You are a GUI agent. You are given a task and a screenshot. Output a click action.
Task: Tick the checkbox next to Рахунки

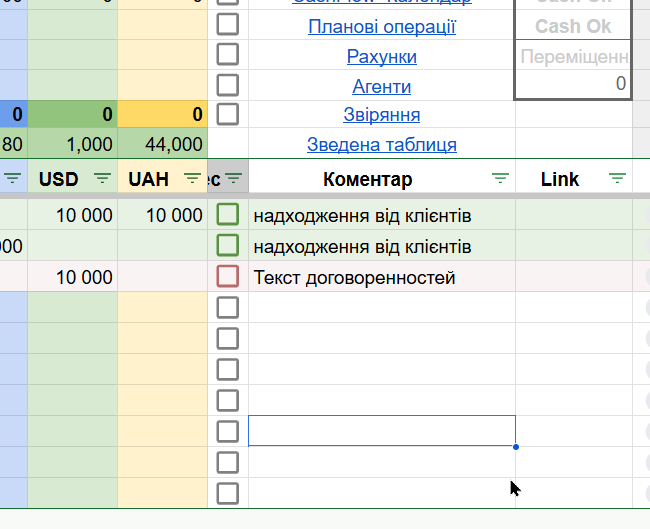point(228,54)
